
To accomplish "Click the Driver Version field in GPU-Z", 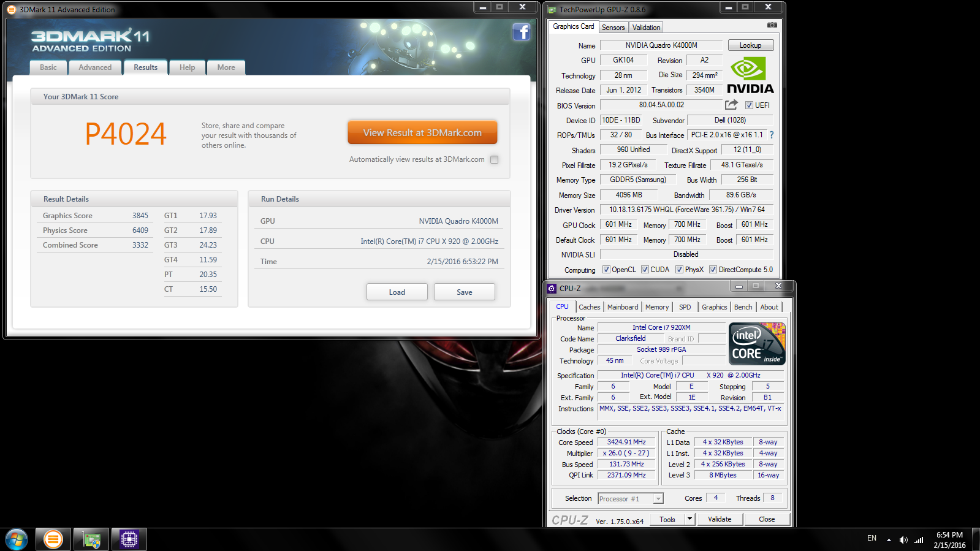I will [x=686, y=210].
